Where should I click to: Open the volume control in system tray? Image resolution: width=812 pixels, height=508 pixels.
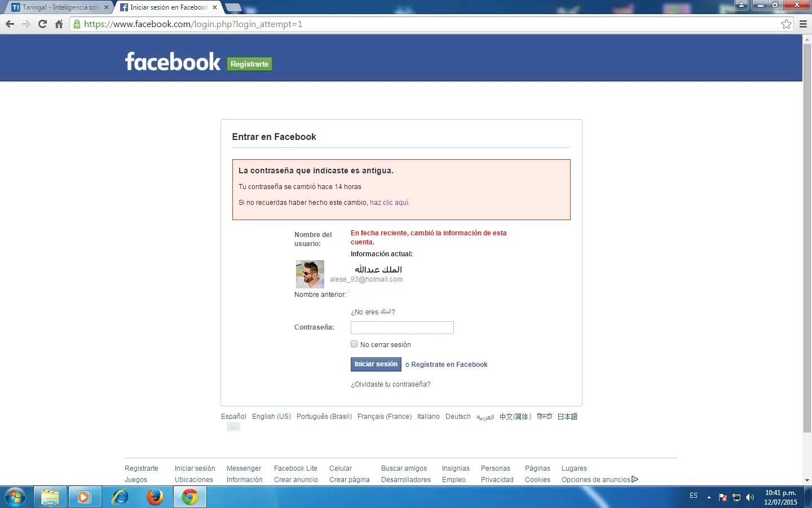tap(750, 497)
